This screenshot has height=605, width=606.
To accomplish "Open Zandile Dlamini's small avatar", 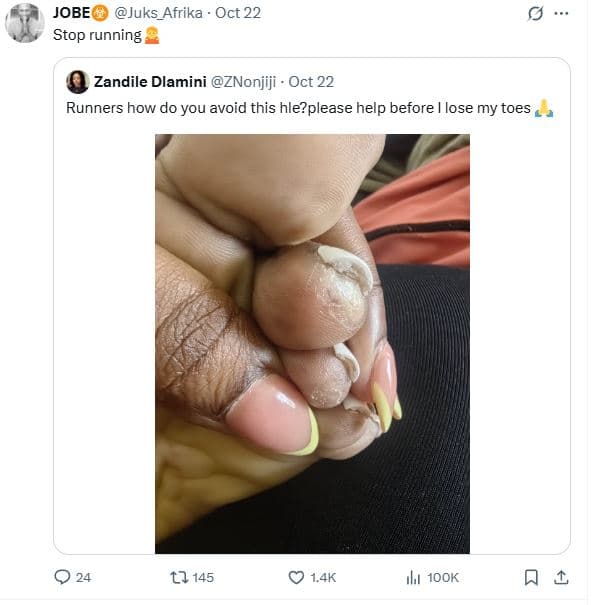I will pyautogui.click(x=77, y=81).
